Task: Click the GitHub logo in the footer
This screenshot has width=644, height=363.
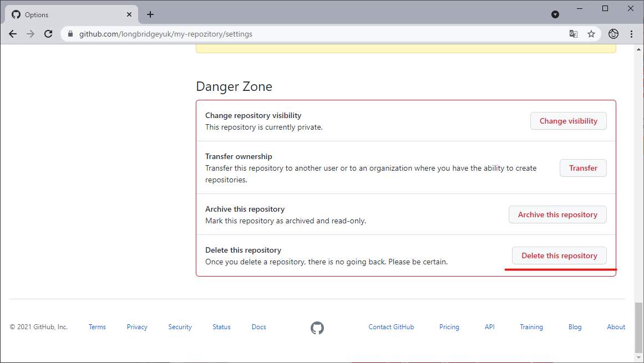Action: pyautogui.click(x=317, y=328)
